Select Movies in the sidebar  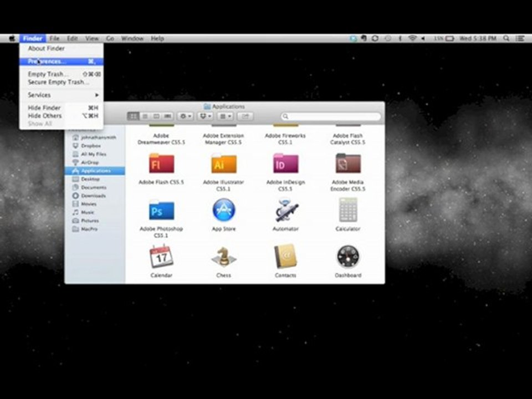coord(95,204)
